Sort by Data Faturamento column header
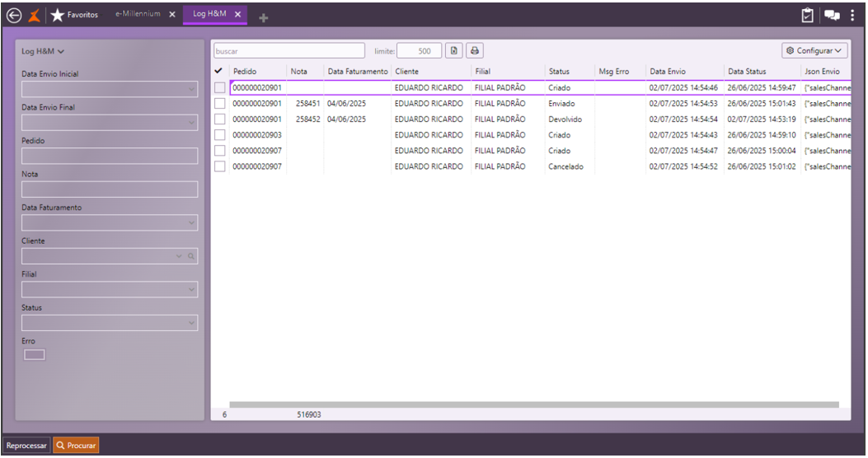Image resolution: width=868 pixels, height=458 pixels. 358,72
